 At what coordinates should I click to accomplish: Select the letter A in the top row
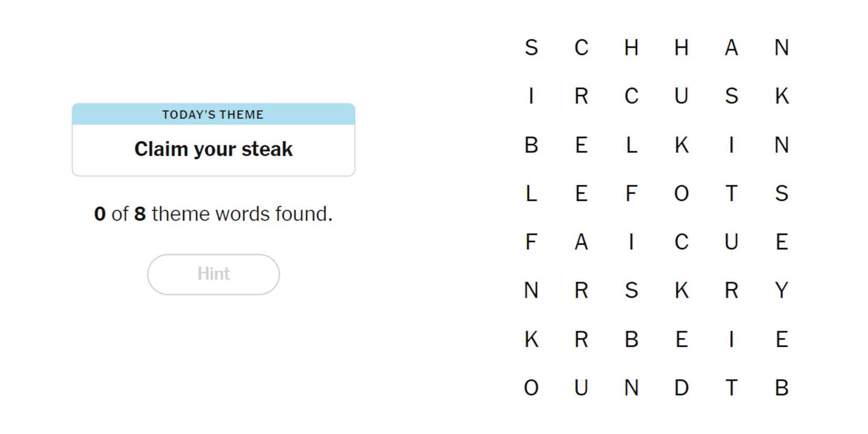[731, 48]
